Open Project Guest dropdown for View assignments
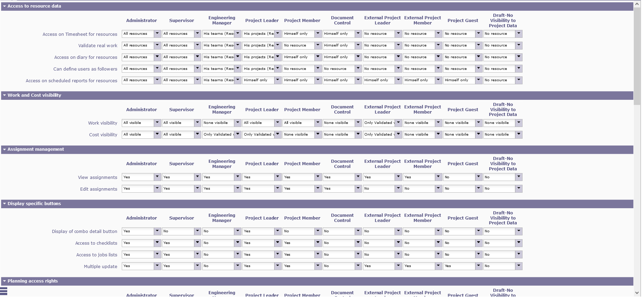The height and width of the screenshot is (298, 644). tap(479, 177)
